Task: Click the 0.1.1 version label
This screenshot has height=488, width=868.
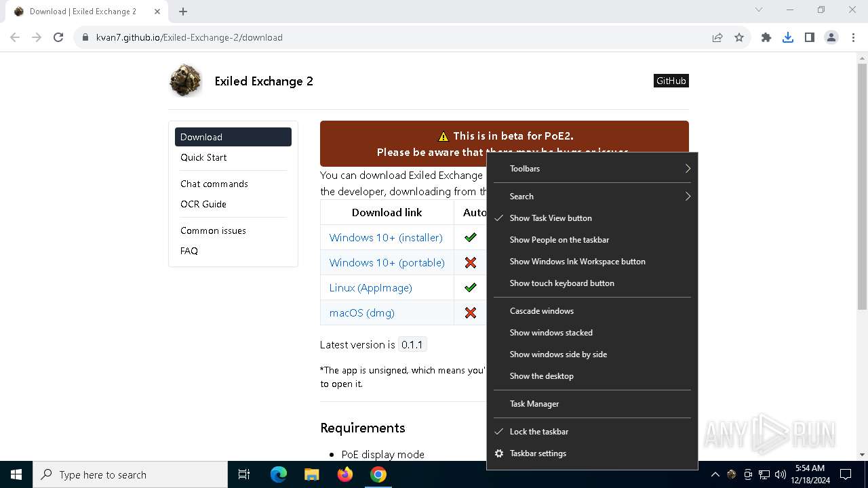Action: pos(412,344)
